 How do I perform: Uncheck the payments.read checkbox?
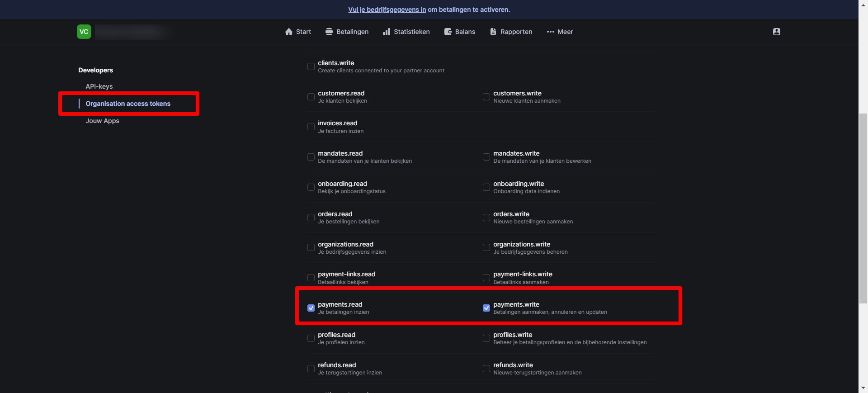(311, 308)
